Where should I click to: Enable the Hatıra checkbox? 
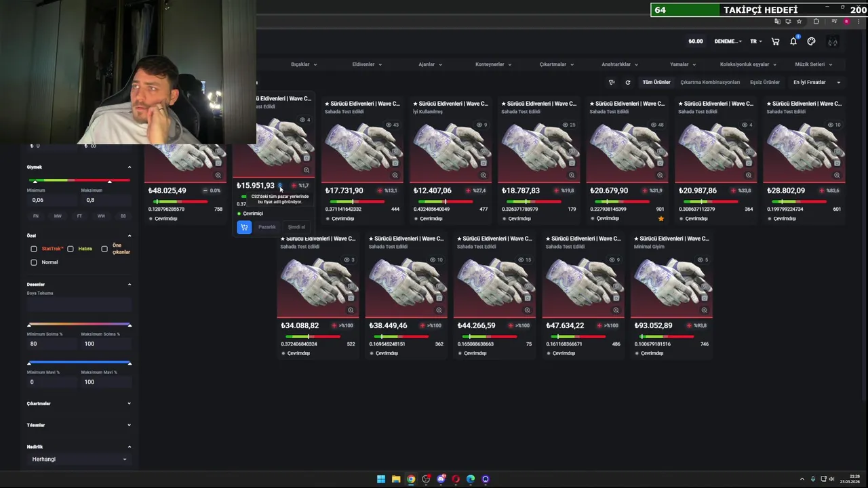71,249
